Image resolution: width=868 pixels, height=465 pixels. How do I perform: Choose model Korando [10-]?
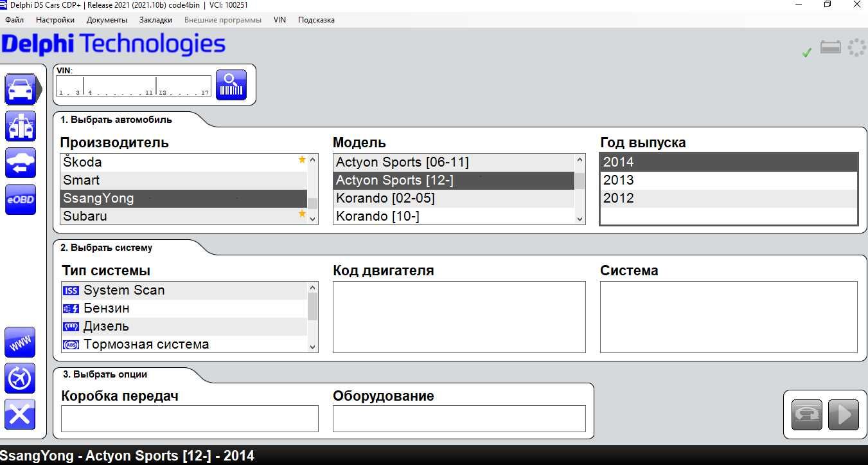(x=454, y=216)
